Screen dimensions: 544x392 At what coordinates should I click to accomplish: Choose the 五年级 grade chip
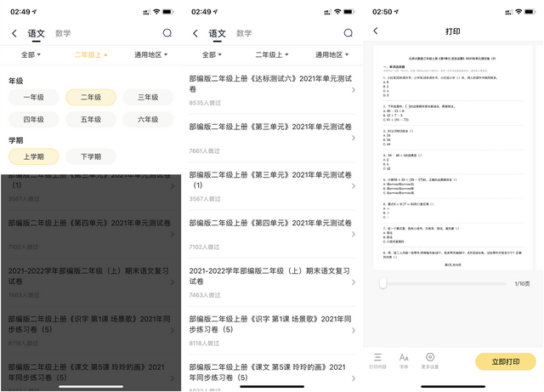[91, 119]
